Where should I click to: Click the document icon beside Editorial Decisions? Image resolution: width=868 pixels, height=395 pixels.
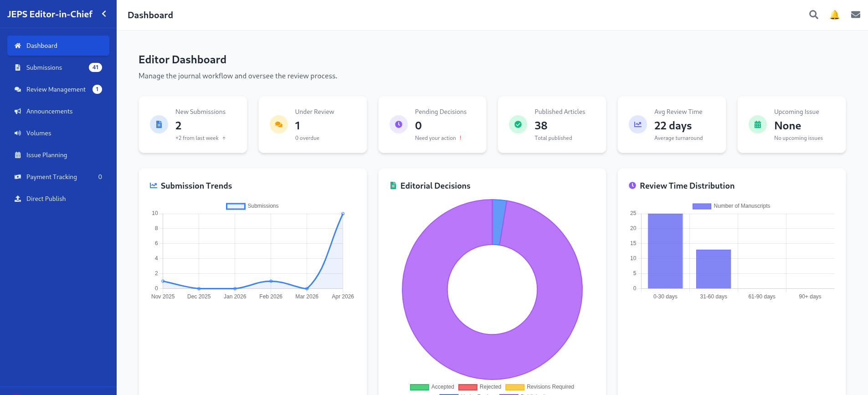pyautogui.click(x=393, y=185)
